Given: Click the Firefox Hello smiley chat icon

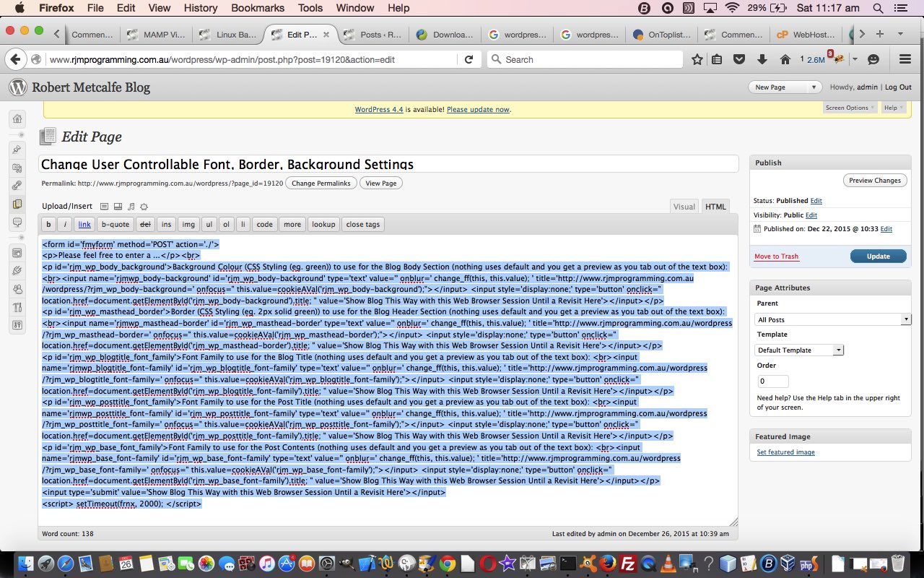Looking at the screenshot, I should click(873, 59).
